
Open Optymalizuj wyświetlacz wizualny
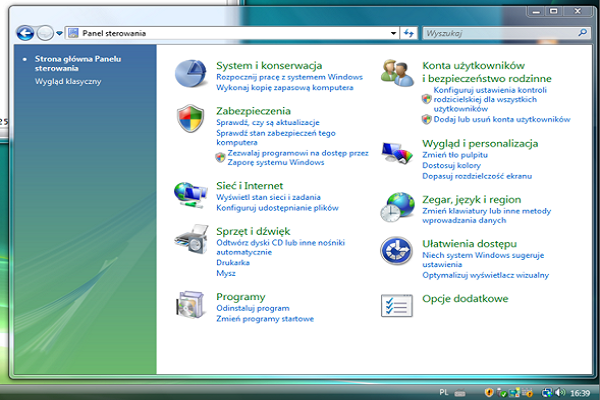(x=486, y=275)
